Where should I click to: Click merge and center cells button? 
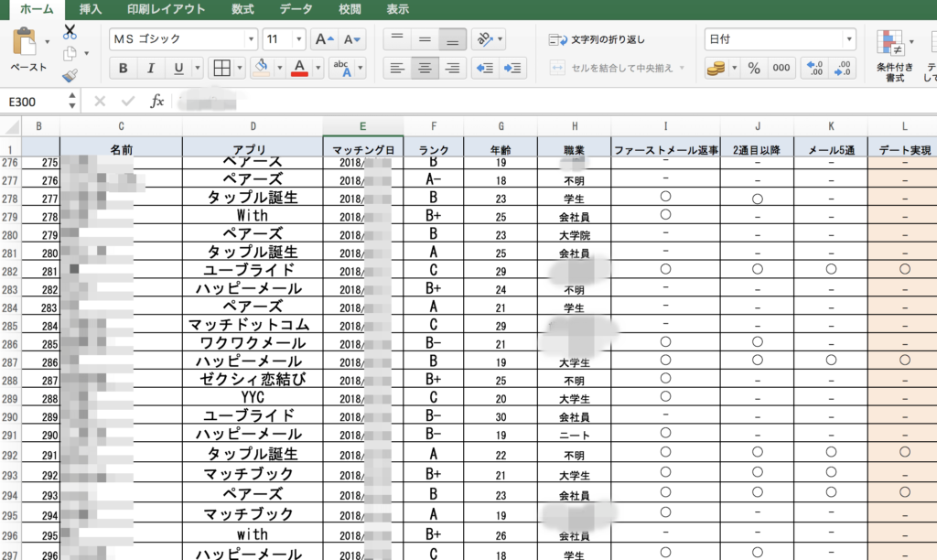611,68
